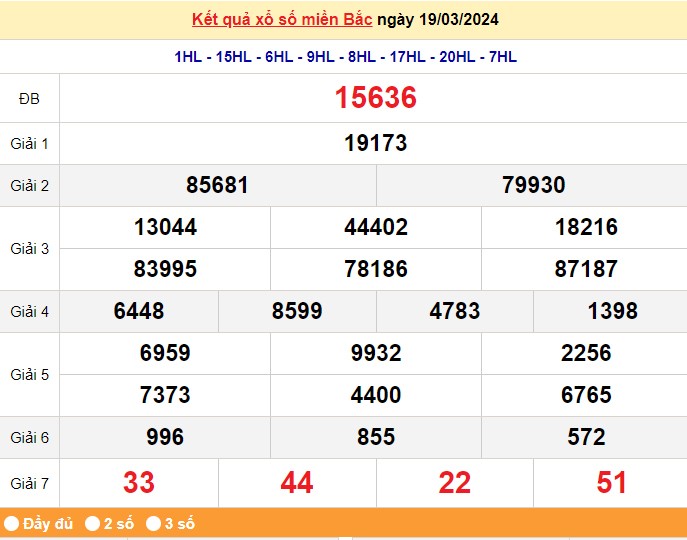Click the Giải 5 number 7373
This screenshot has height=540, width=687.
click(x=165, y=394)
